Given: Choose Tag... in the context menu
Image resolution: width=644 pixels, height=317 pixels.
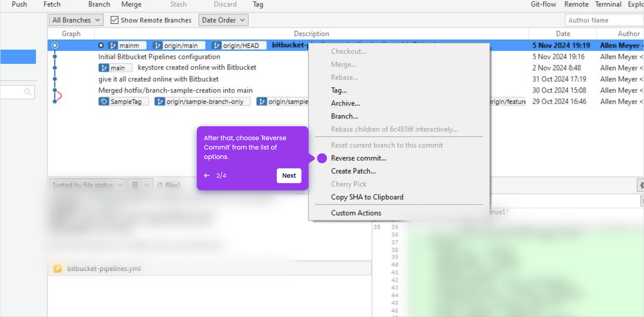Looking at the screenshot, I should (x=339, y=90).
